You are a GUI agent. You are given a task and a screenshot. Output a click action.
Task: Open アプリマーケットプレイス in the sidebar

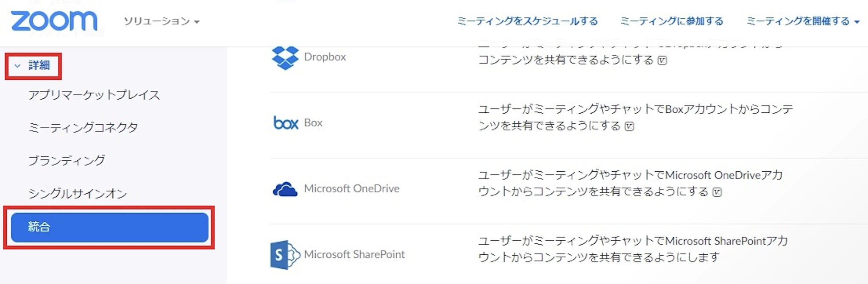point(94,95)
